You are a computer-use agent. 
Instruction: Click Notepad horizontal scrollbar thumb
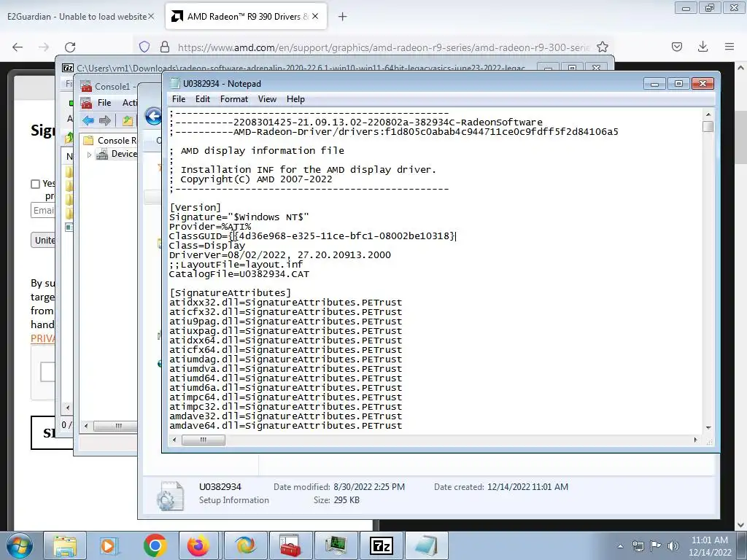(204, 440)
